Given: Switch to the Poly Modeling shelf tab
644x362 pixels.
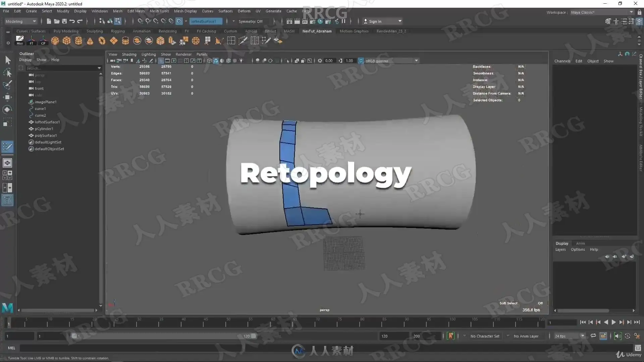Looking at the screenshot, I should point(66,31).
